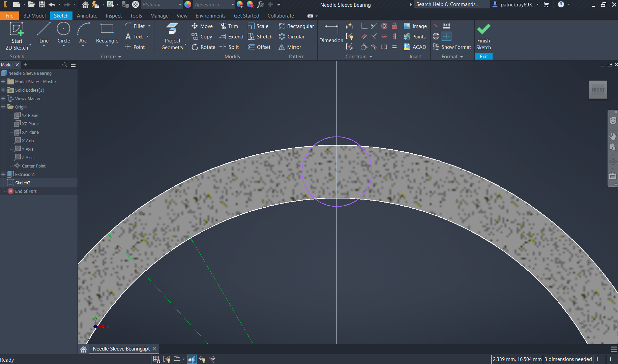Activate the Arc tool
Viewport: 618px width, 364px height.
83,33
